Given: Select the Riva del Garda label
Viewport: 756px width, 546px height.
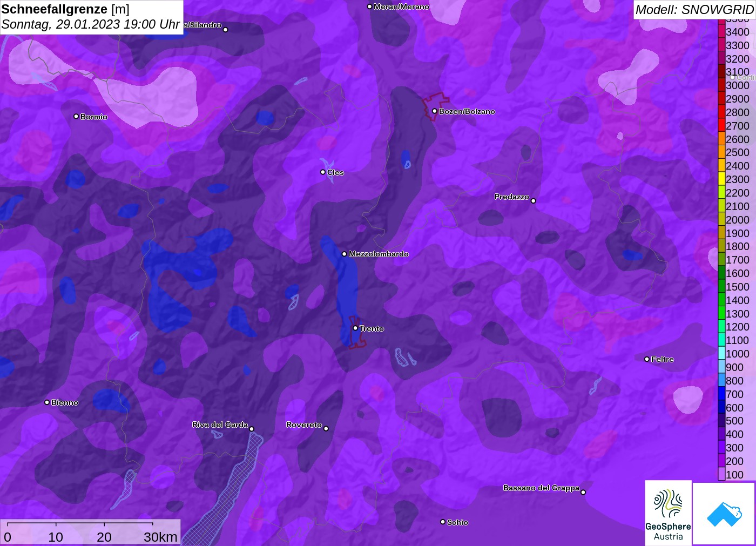Looking at the screenshot, I should (x=220, y=424).
